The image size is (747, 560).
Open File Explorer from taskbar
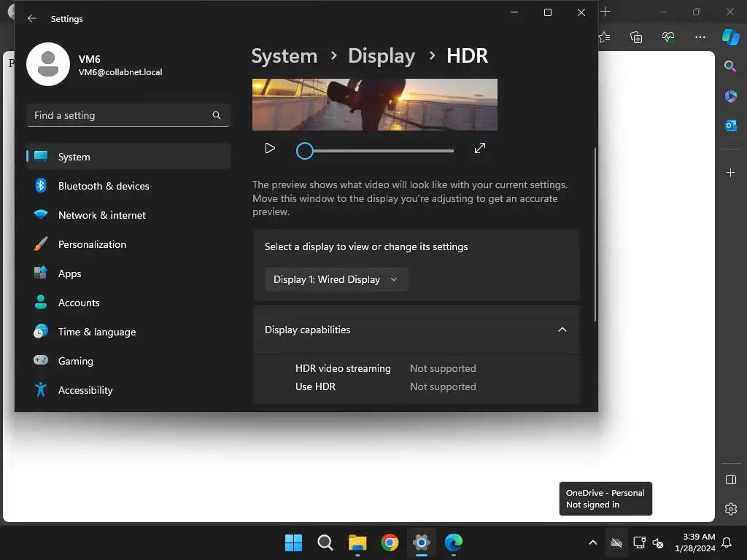(357, 542)
